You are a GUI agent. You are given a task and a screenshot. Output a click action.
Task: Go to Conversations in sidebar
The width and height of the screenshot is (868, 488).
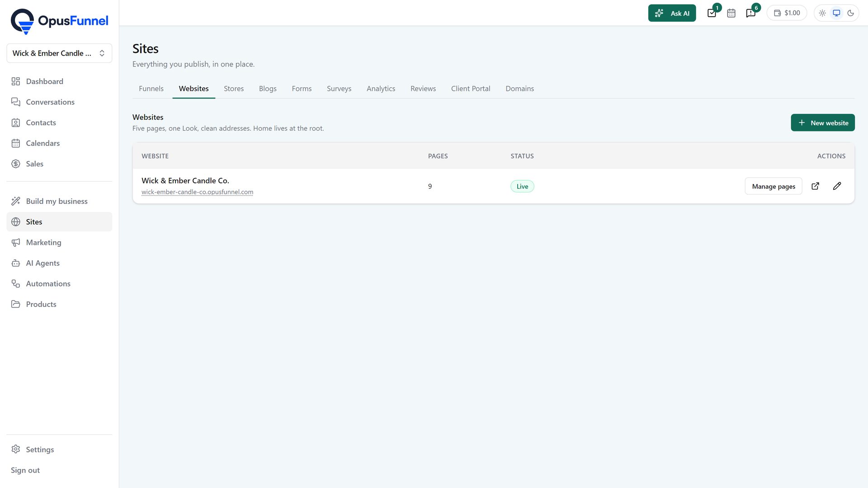[59, 102]
